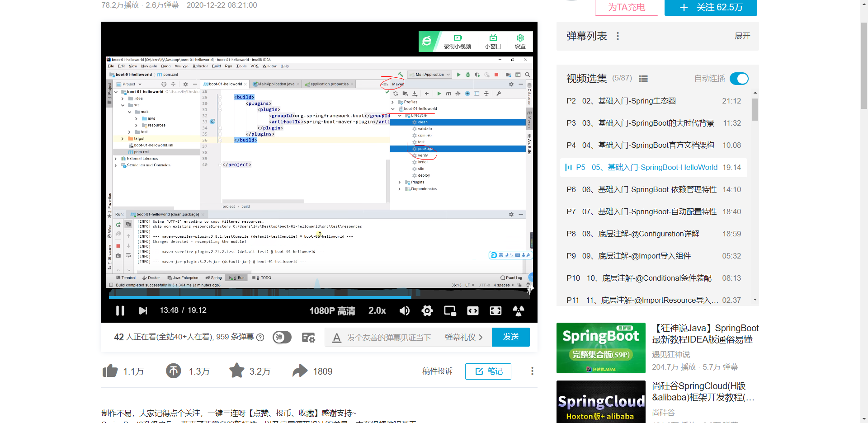
Task: Enter web fullscreen mode
Action: point(495,310)
